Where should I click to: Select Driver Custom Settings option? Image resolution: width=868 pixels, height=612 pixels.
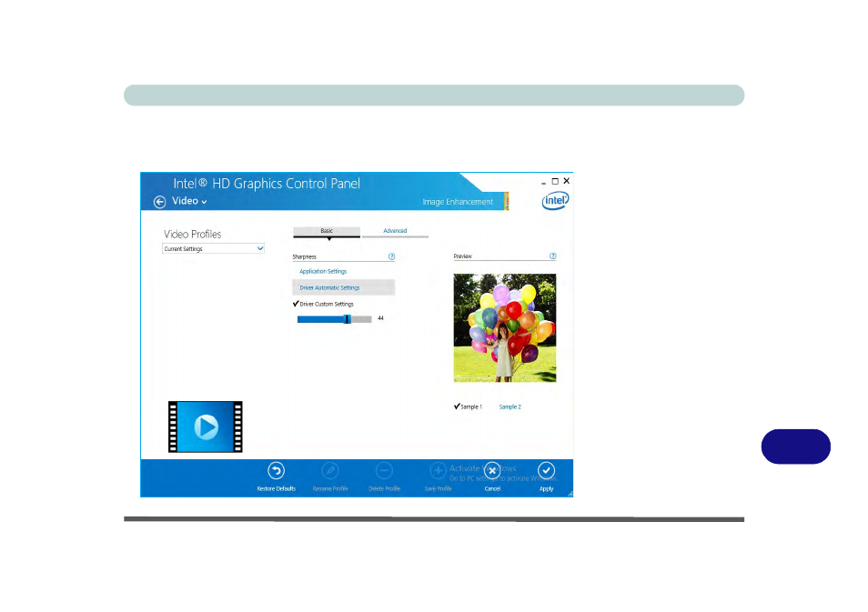323,304
